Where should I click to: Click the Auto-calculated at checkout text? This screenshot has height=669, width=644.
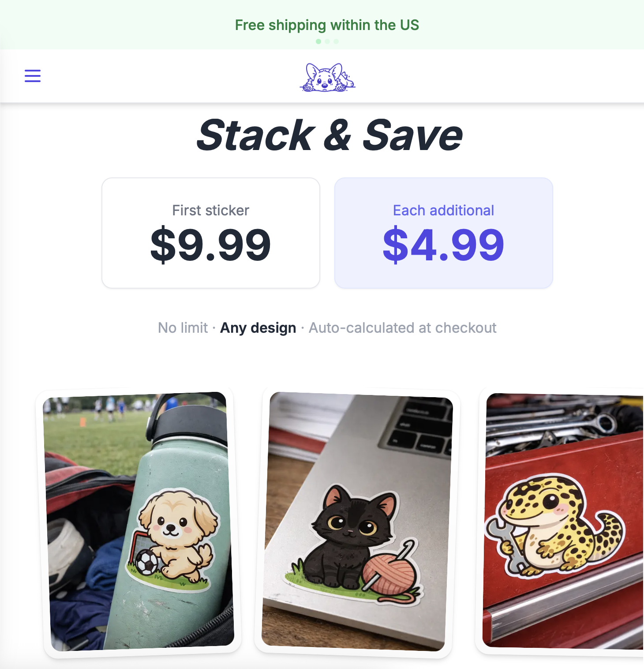tap(403, 328)
